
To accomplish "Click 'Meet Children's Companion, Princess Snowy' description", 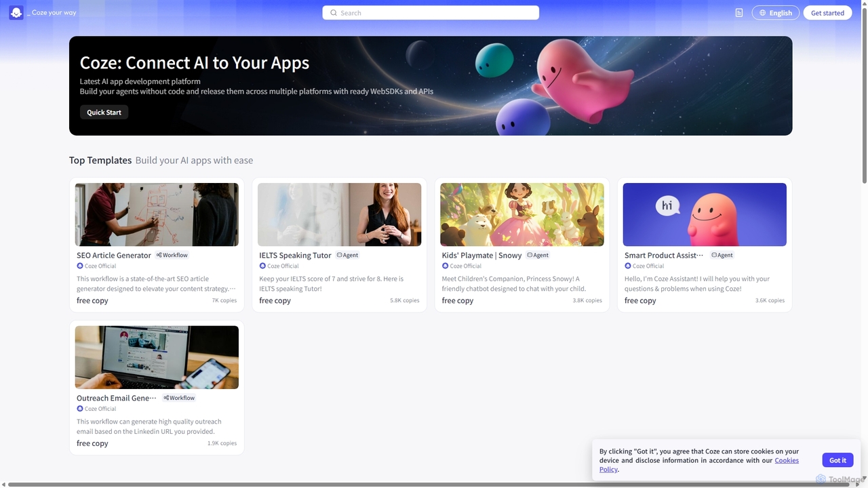I will tap(514, 283).
